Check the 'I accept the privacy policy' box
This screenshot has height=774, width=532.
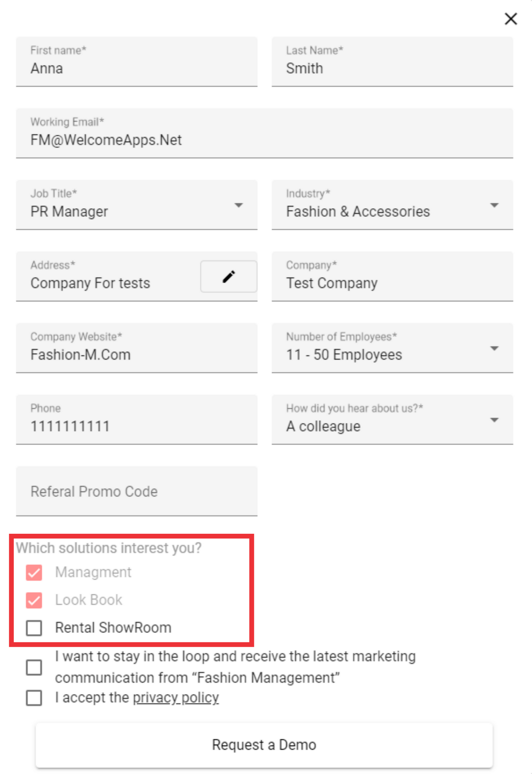point(34,698)
